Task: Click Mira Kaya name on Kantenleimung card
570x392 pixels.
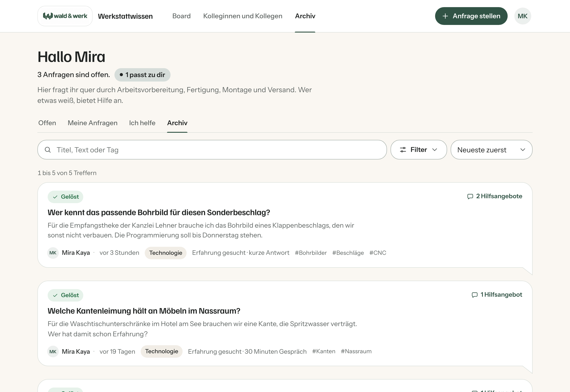Action: 76,351
